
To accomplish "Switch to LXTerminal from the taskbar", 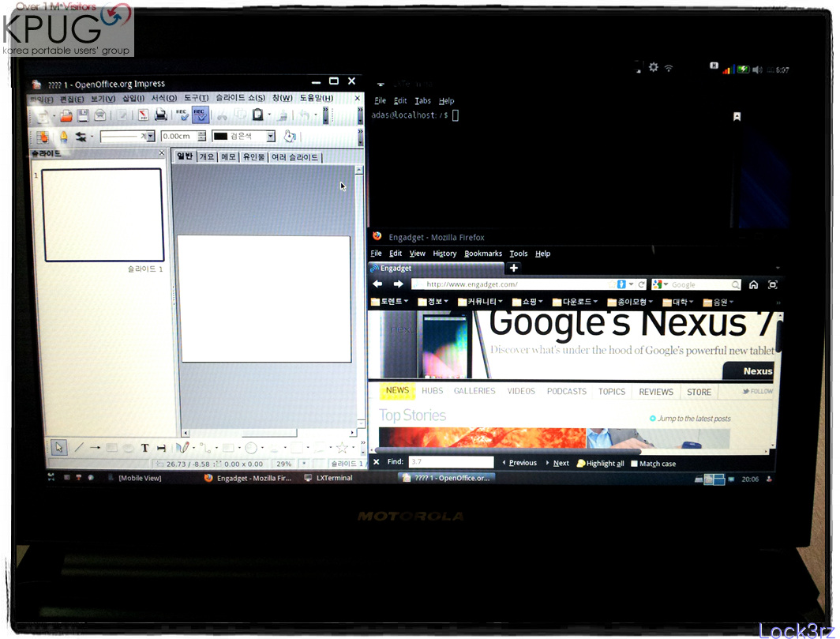I will point(329,478).
